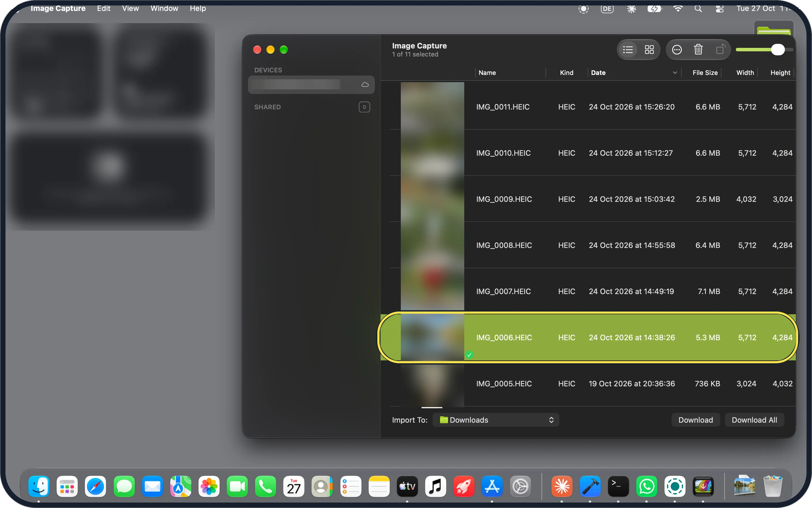The height and width of the screenshot is (508, 812).
Task: Open Xcode from the Dock
Action: pos(590,486)
